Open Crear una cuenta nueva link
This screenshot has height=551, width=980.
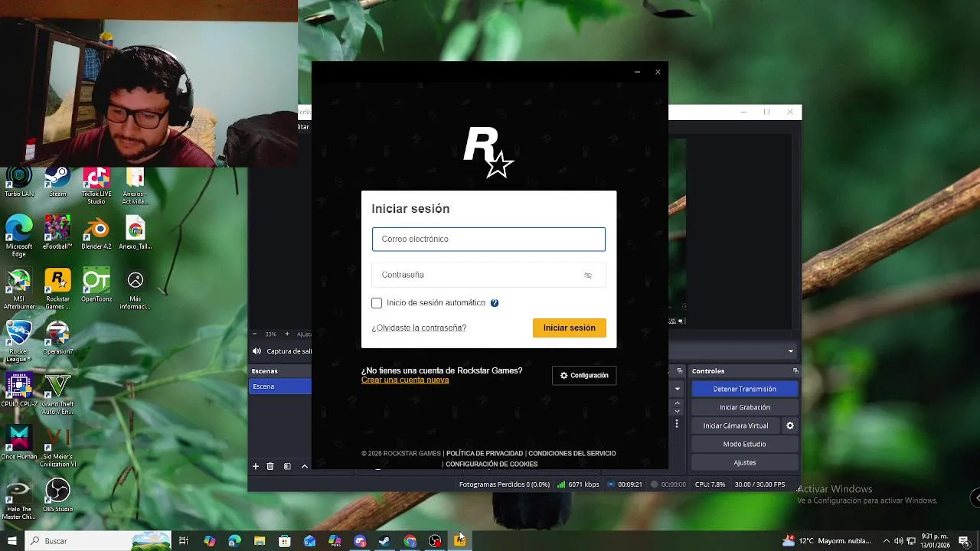(405, 380)
